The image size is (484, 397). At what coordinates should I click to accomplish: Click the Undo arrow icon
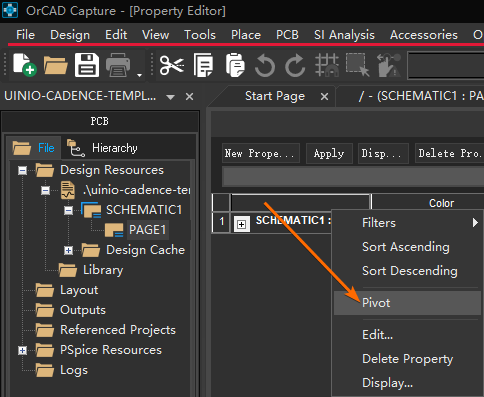pyautogui.click(x=265, y=65)
